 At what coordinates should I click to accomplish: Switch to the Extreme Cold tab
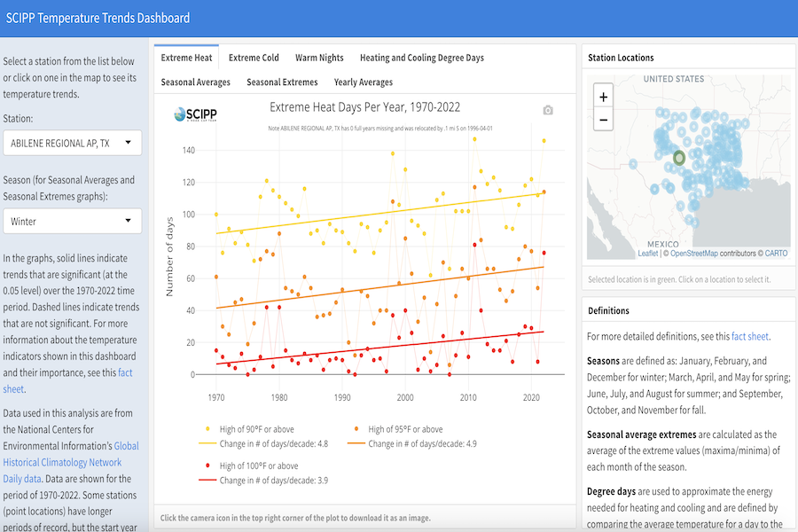point(254,58)
